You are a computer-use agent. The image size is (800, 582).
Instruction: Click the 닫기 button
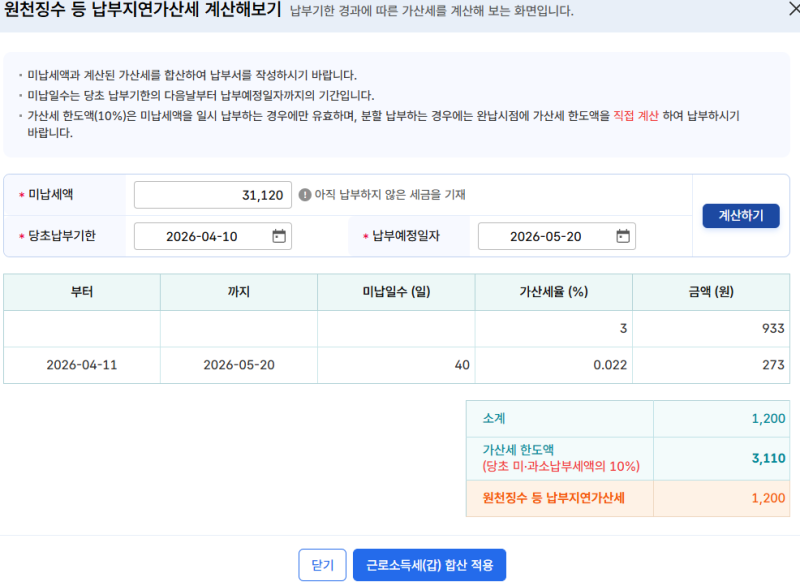(x=322, y=565)
